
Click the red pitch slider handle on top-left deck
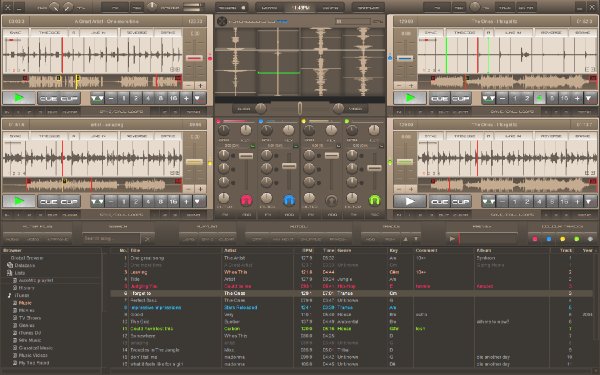[x=194, y=58]
